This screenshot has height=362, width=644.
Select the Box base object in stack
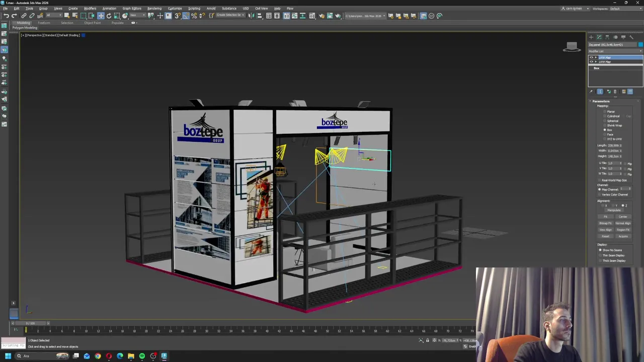coord(596,68)
